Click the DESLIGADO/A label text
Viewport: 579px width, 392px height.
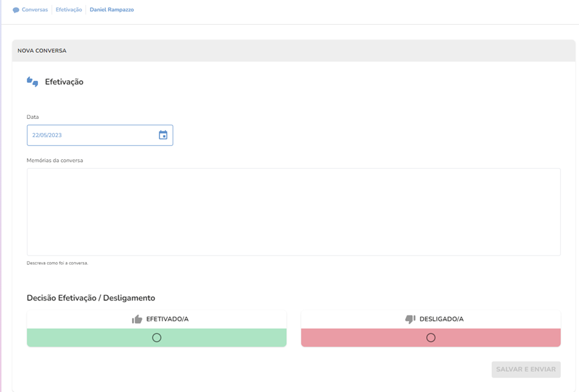pos(441,319)
